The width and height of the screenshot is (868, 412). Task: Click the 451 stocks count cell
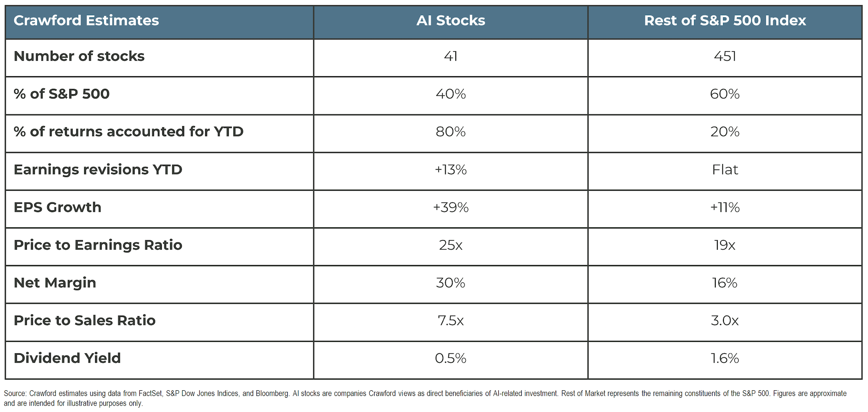pos(725,58)
